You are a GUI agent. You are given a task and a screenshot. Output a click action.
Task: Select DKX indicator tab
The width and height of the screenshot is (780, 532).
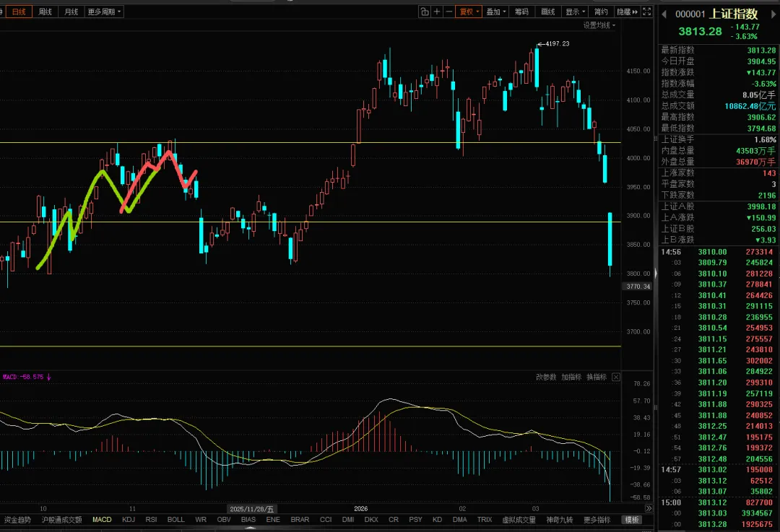tap(371, 520)
